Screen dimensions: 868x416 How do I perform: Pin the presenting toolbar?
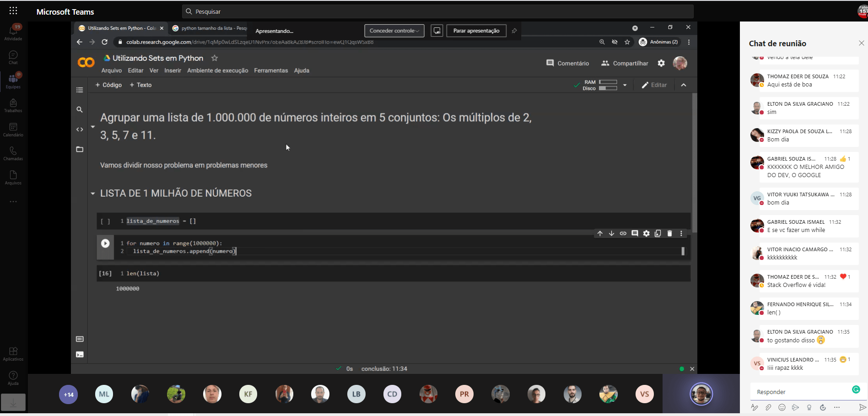(x=514, y=31)
